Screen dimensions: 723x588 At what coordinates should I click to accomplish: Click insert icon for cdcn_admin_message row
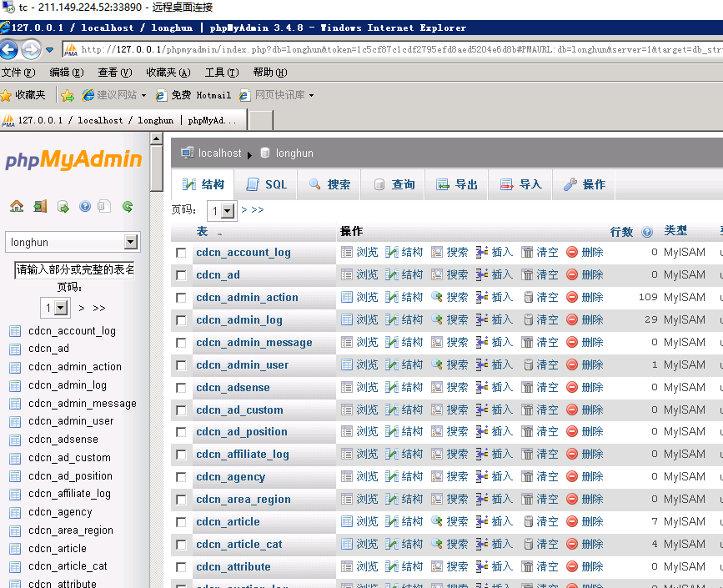click(x=482, y=342)
